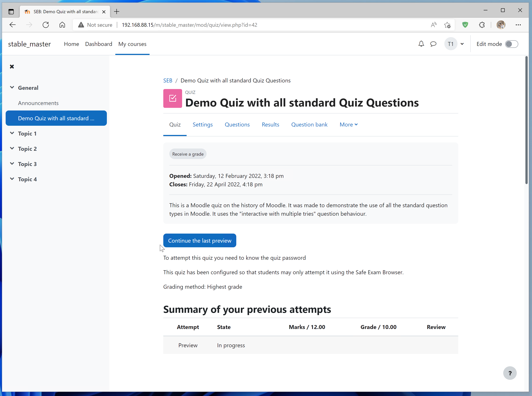
Task: Reload the current page
Action: [x=46, y=25]
